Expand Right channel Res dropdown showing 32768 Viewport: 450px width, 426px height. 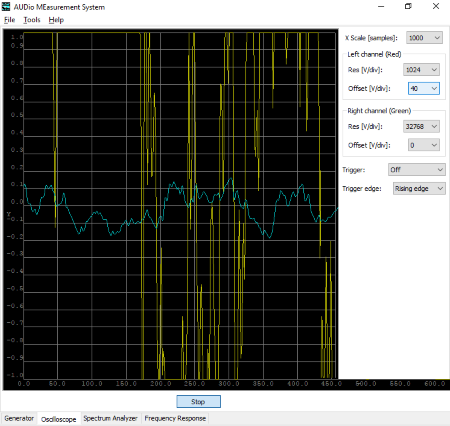(421, 126)
